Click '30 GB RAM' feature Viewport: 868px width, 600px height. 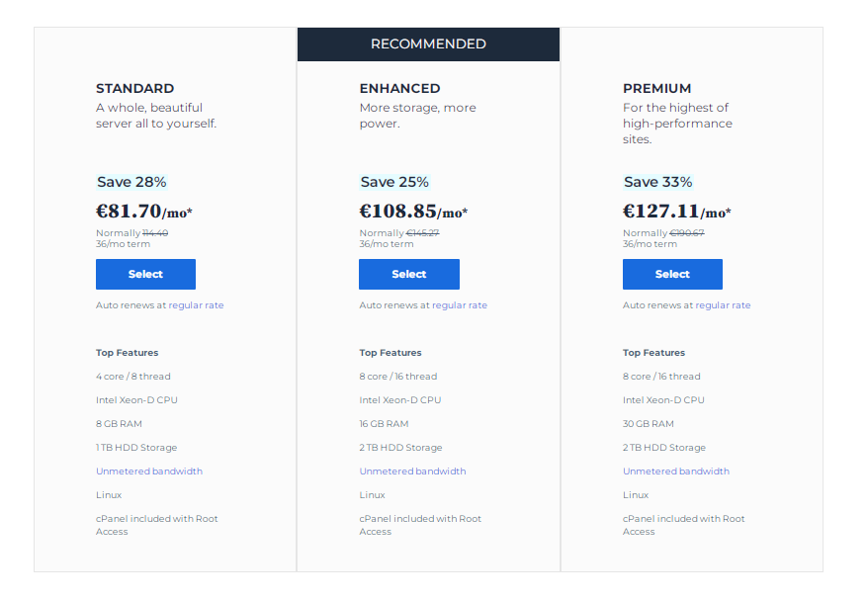point(649,424)
